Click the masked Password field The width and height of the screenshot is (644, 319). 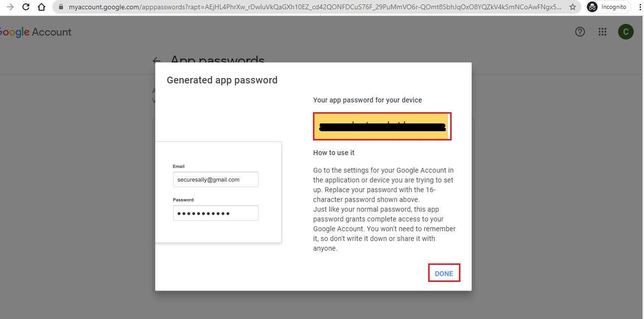point(215,213)
